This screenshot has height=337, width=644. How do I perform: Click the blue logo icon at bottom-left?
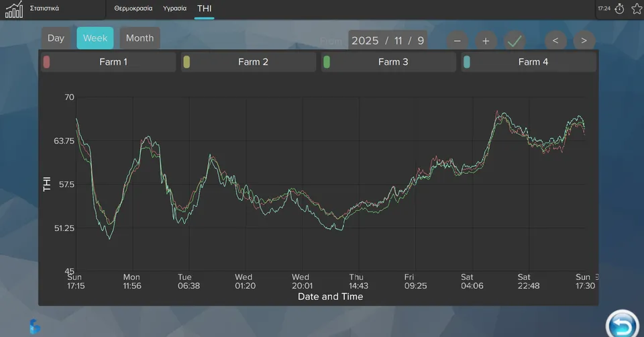click(x=35, y=326)
